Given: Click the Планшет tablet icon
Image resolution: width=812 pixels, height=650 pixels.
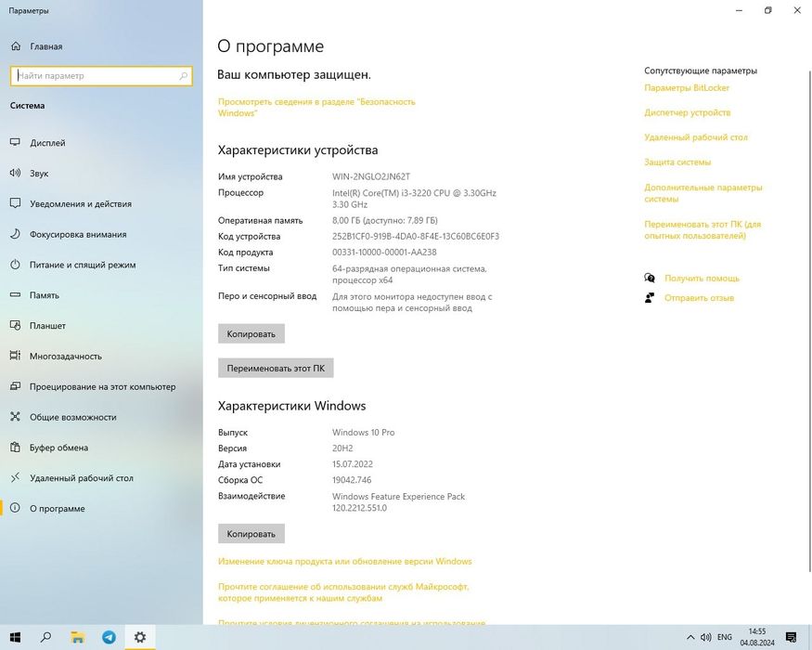Looking at the screenshot, I should pyautogui.click(x=15, y=326).
